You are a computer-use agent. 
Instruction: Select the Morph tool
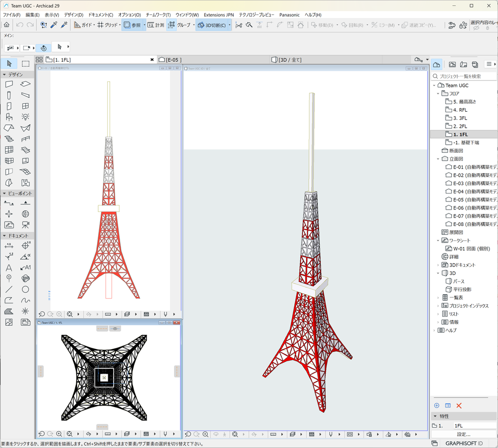tap(9, 183)
